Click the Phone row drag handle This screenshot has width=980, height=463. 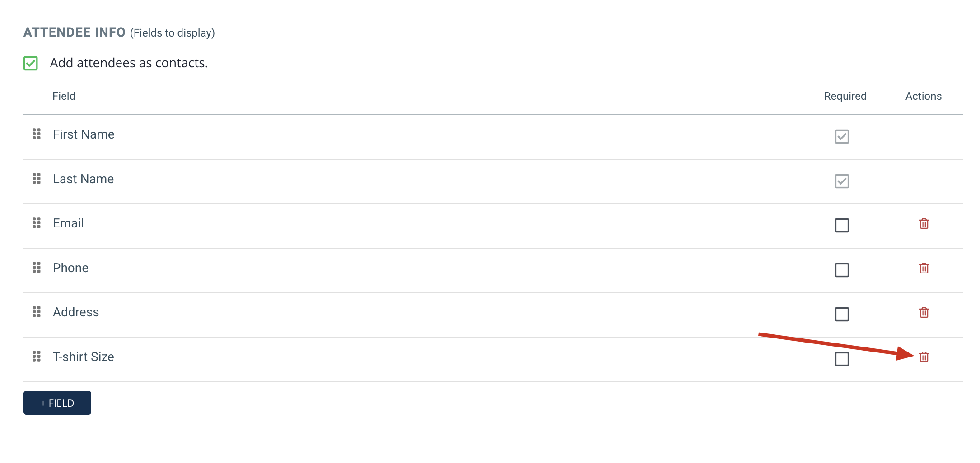[37, 268]
